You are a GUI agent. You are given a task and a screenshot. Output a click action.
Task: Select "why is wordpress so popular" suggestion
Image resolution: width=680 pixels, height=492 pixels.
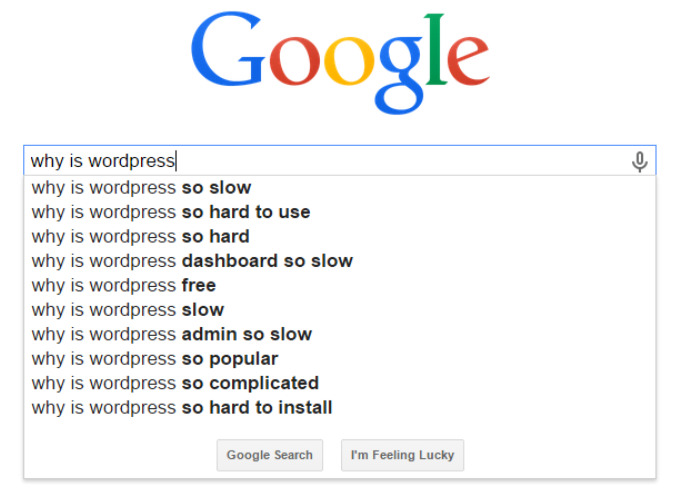[340, 359]
